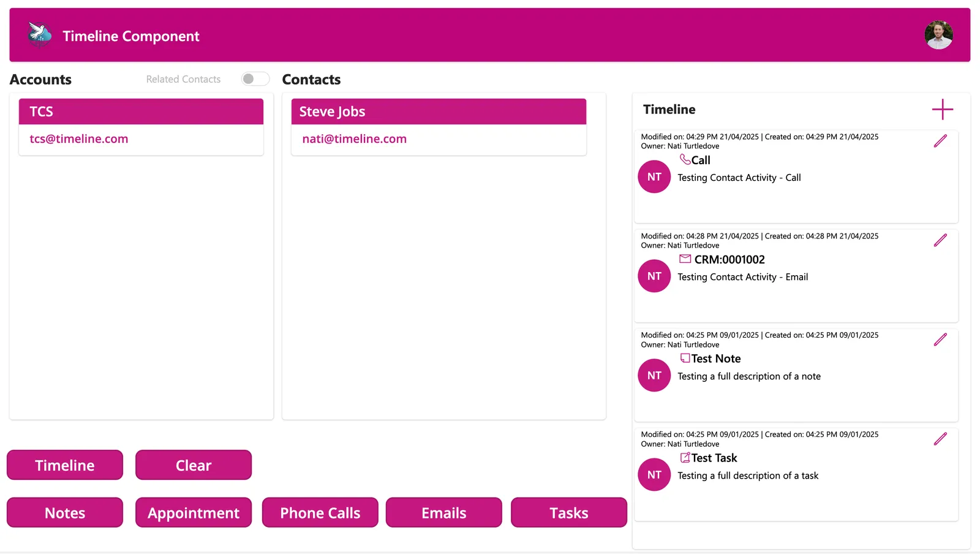This screenshot has height=554, width=980.
Task: Click NT avatar on the Test Task entry
Action: [654, 474]
